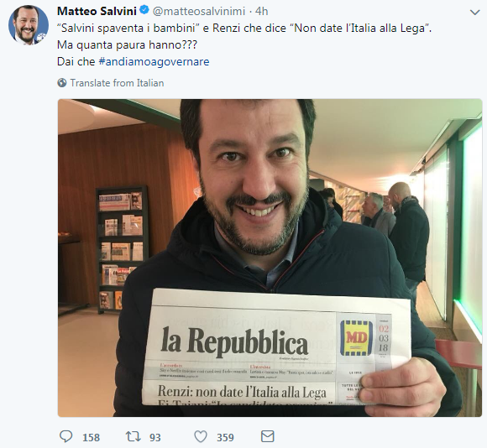Open the attached newspaper photo

point(270,258)
